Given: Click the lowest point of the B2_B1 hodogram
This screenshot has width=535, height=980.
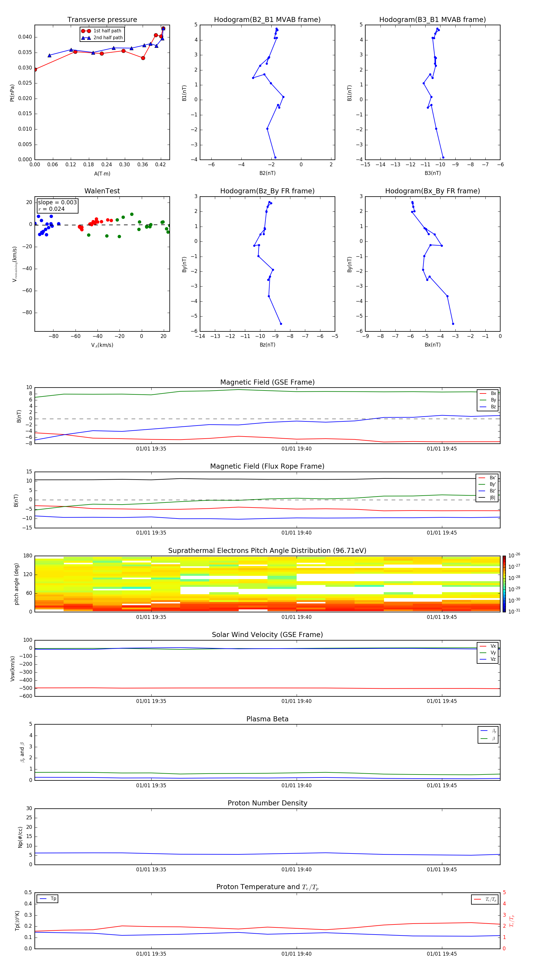Looking at the screenshot, I should click(x=275, y=157).
